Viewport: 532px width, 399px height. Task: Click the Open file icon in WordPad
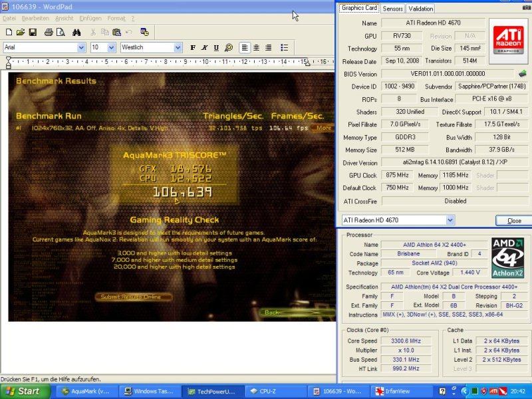(x=21, y=32)
